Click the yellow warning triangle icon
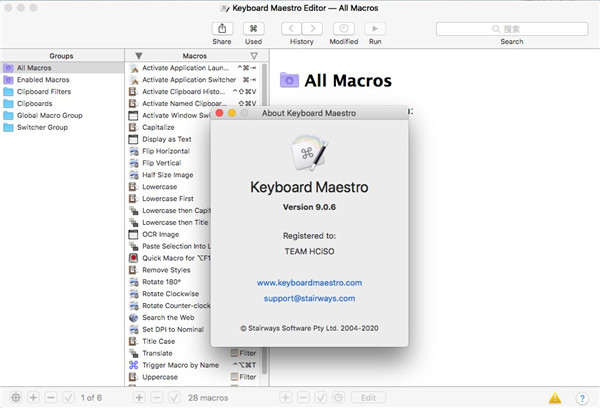The width and height of the screenshot is (600, 408). (x=555, y=398)
